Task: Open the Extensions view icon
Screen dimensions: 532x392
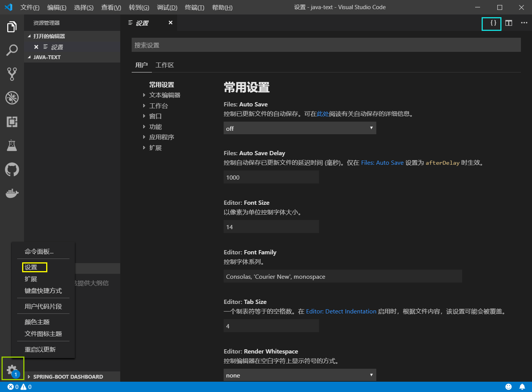Action: click(12, 122)
